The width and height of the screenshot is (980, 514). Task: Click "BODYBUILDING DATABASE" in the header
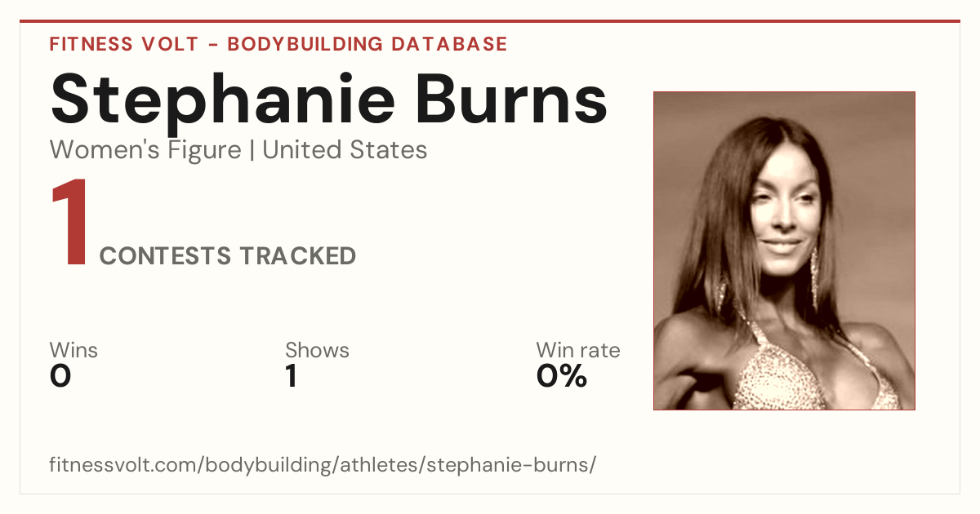point(367,44)
